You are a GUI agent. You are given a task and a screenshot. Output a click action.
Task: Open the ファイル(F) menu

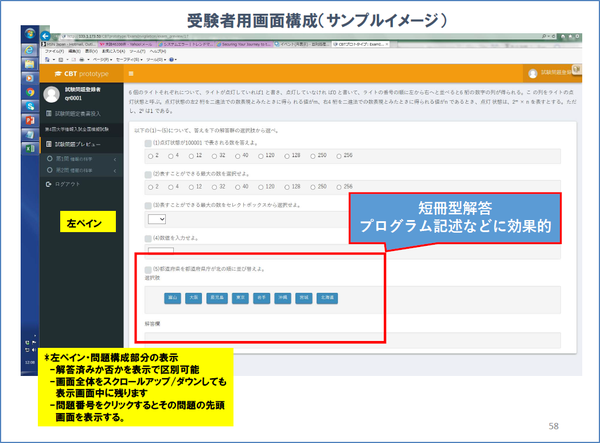coord(54,51)
